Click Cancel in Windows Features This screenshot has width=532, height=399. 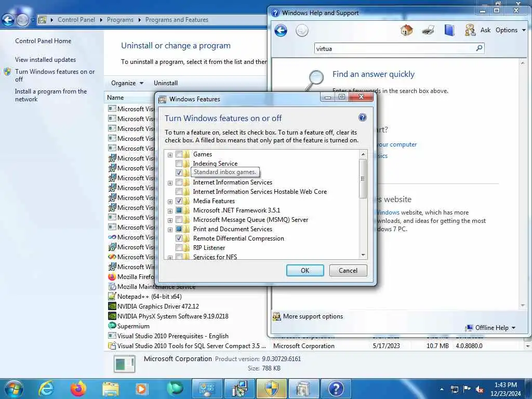[348, 270]
